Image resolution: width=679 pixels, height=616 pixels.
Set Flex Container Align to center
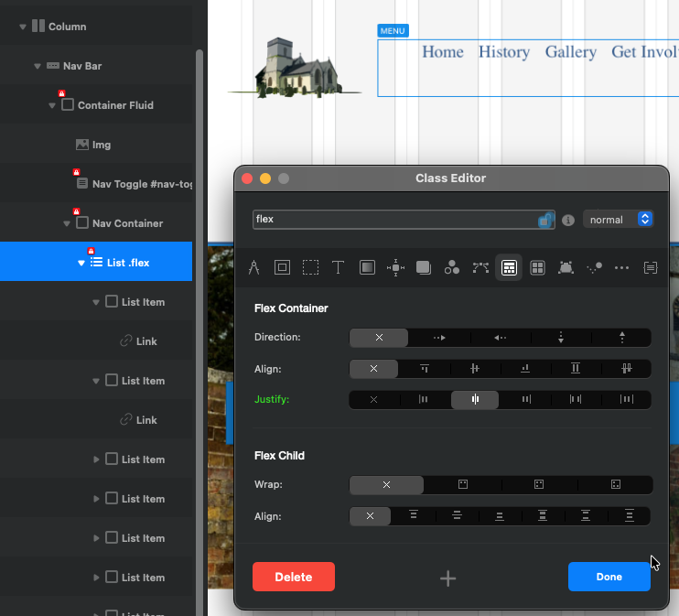point(474,369)
